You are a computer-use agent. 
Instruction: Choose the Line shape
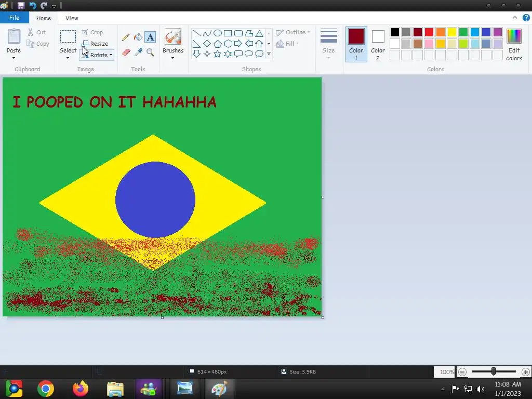point(196,33)
